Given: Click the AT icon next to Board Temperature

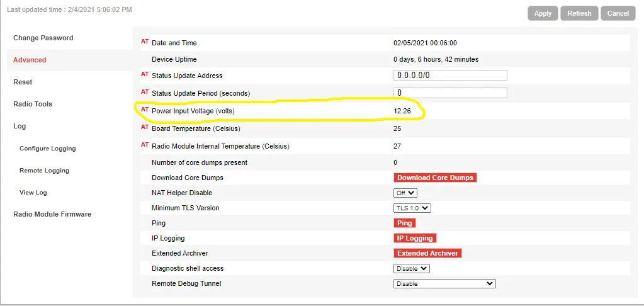Looking at the screenshot, I should [x=145, y=127].
